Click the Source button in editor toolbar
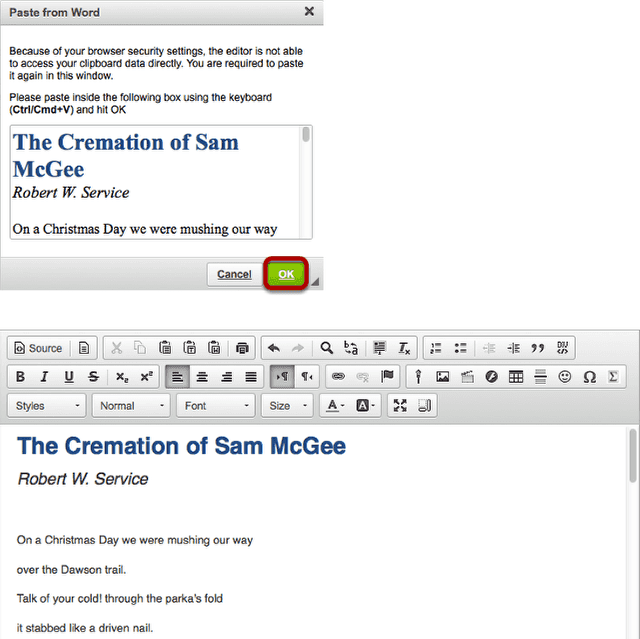The height and width of the screenshot is (639, 640). click(x=38, y=348)
